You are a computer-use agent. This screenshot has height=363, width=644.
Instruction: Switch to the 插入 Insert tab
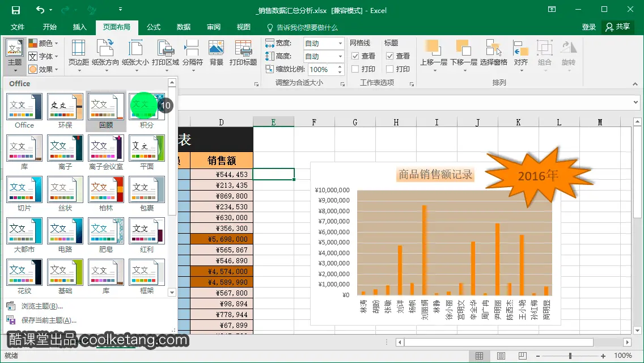pos(80,27)
